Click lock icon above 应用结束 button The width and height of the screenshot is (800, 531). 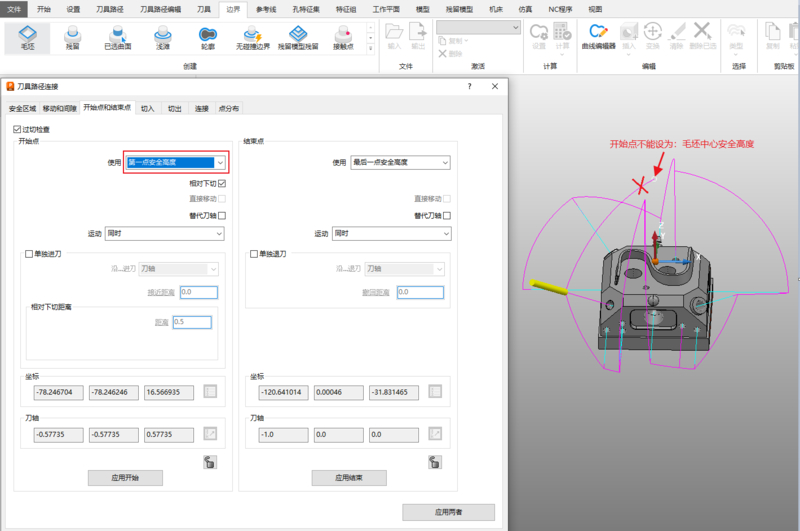pos(435,462)
